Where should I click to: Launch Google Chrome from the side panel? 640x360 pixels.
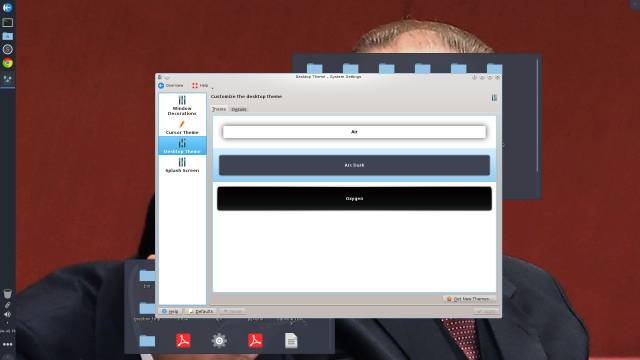(x=7, y=63)
